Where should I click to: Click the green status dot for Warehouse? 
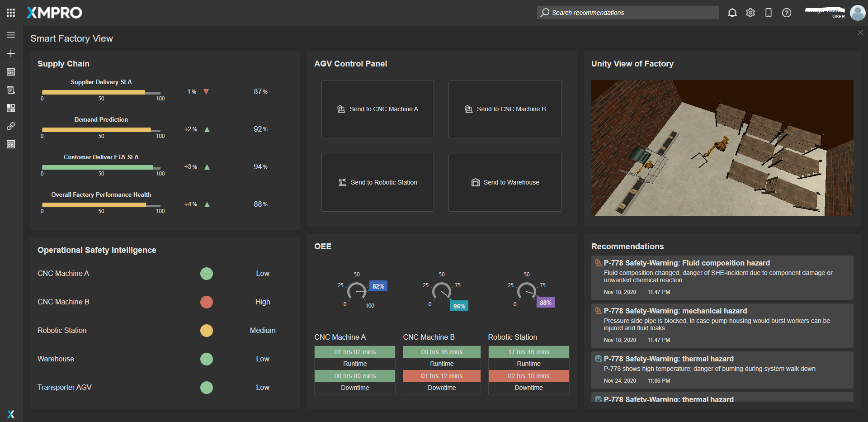pos(207,359)
